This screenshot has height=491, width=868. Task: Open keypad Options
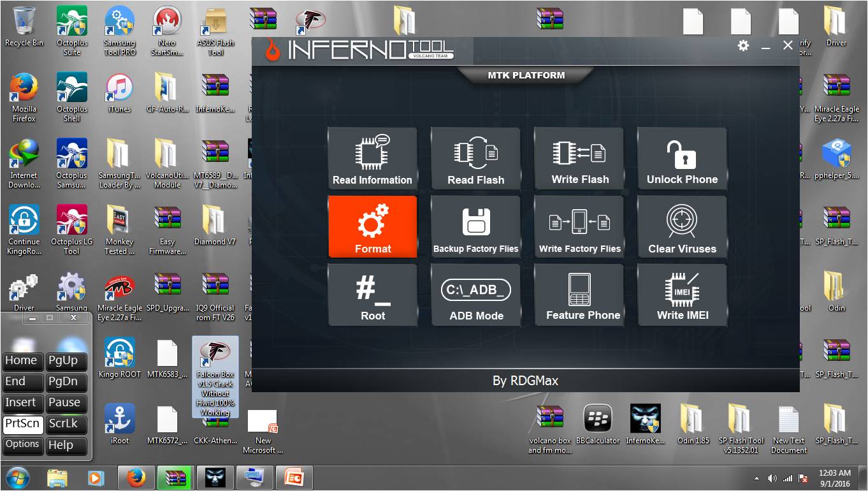pos(22,445)
